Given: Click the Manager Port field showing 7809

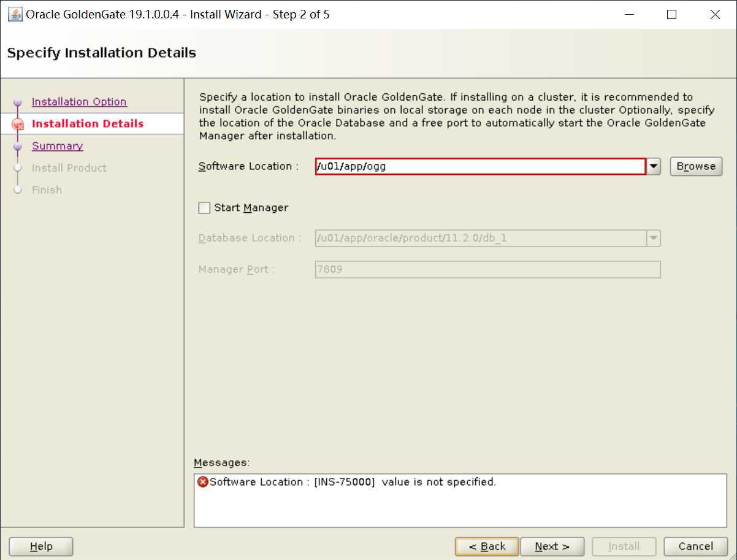Looking at the screenshot, I should 487,269.
